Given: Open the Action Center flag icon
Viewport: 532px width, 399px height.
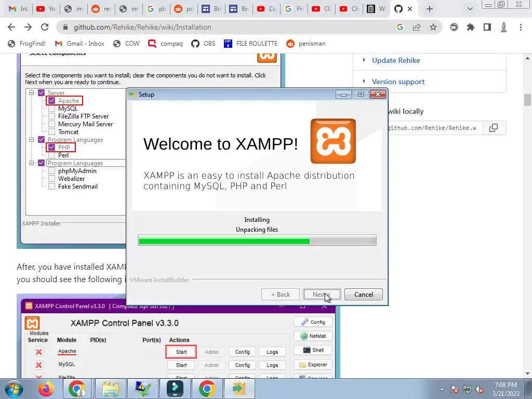Looking at the screenshot, I should coord(454,390).
